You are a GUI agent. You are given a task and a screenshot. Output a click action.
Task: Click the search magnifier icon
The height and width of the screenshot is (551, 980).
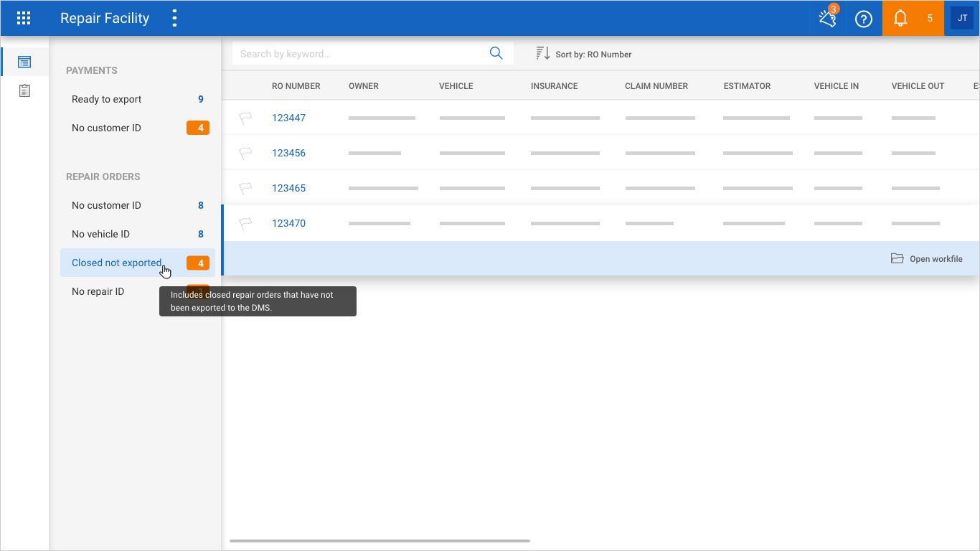pos(496,54)
